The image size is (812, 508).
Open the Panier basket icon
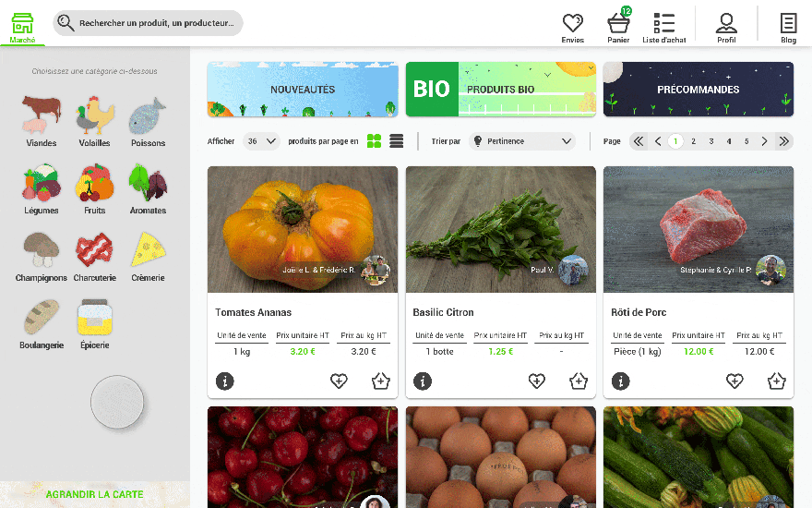618,23
